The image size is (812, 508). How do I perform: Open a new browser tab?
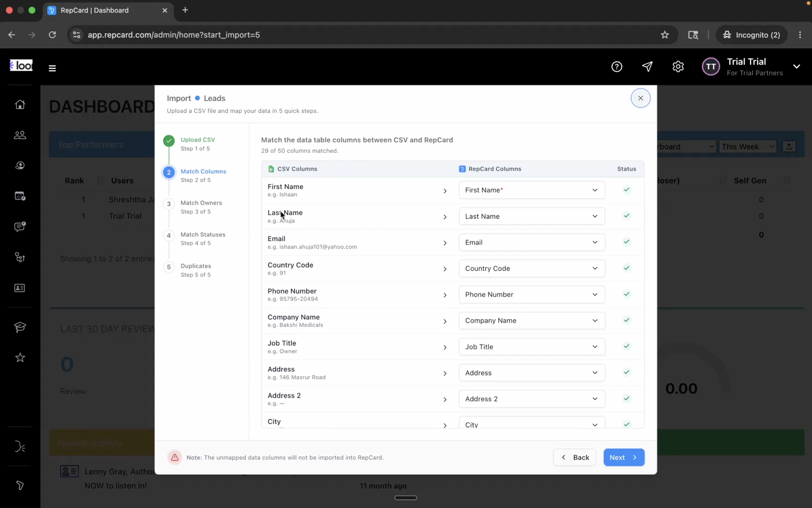[x=185, y=10]
